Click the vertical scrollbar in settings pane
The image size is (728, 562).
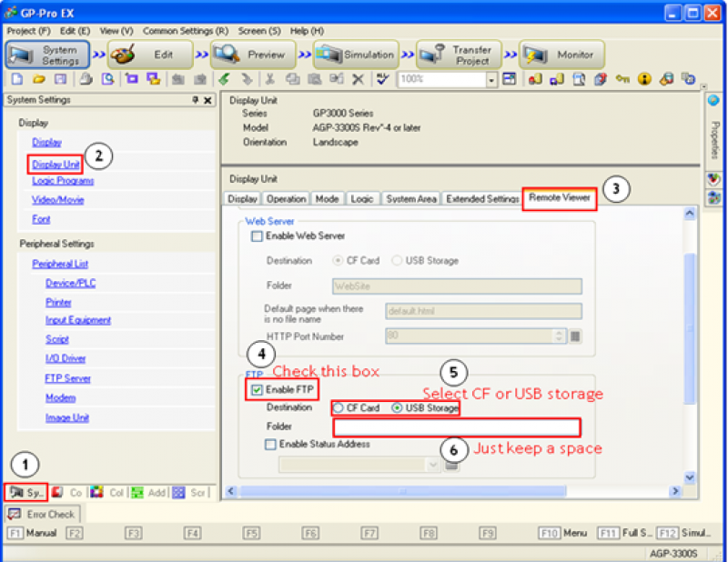point(690,328)
